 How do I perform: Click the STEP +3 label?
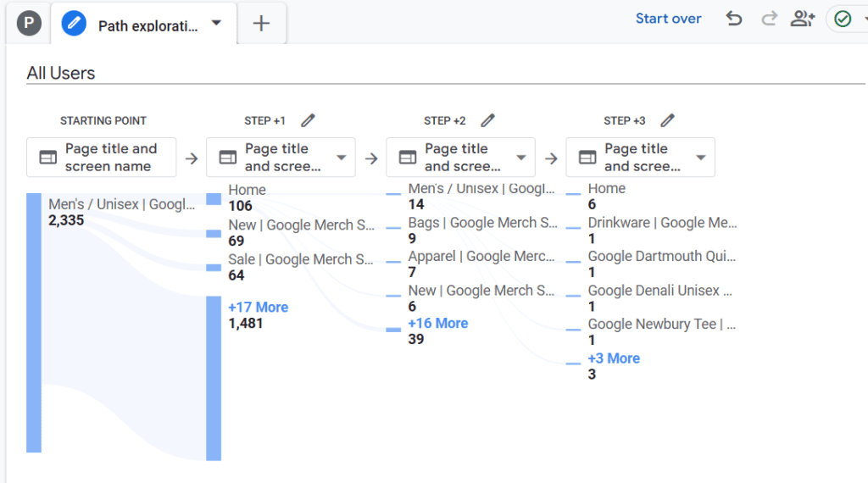pyautogui.click(x=625, y=120)
